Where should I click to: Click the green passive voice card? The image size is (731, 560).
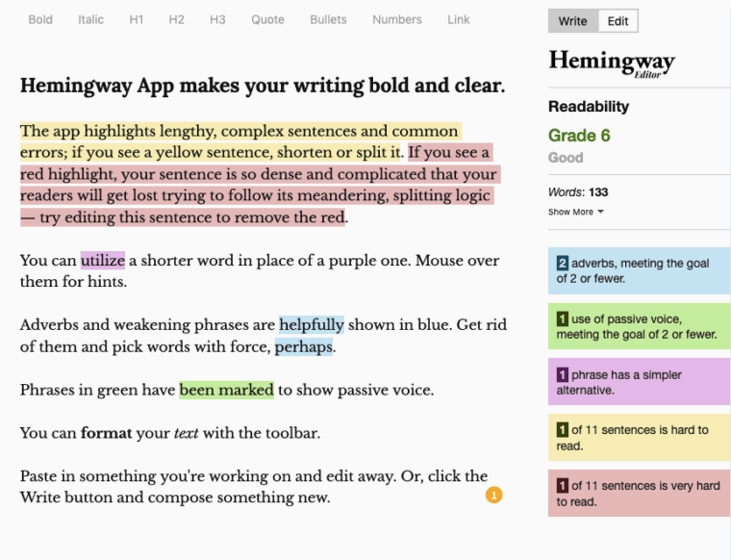(x=639, y=326)
